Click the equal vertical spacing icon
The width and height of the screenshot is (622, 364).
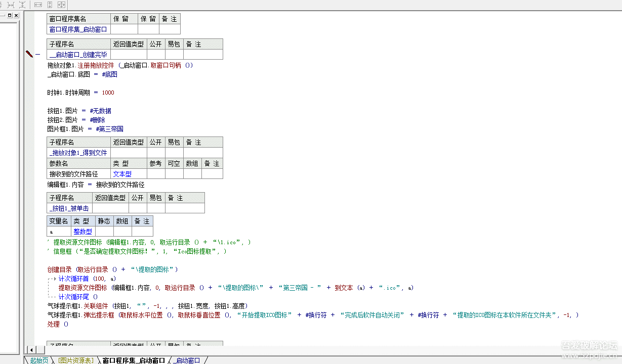[22, 5]
